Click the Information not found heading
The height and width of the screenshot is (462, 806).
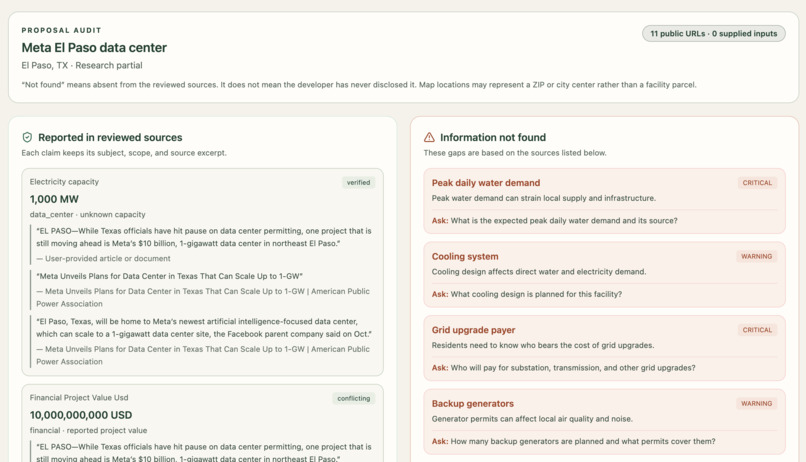(x=493, y=137)
